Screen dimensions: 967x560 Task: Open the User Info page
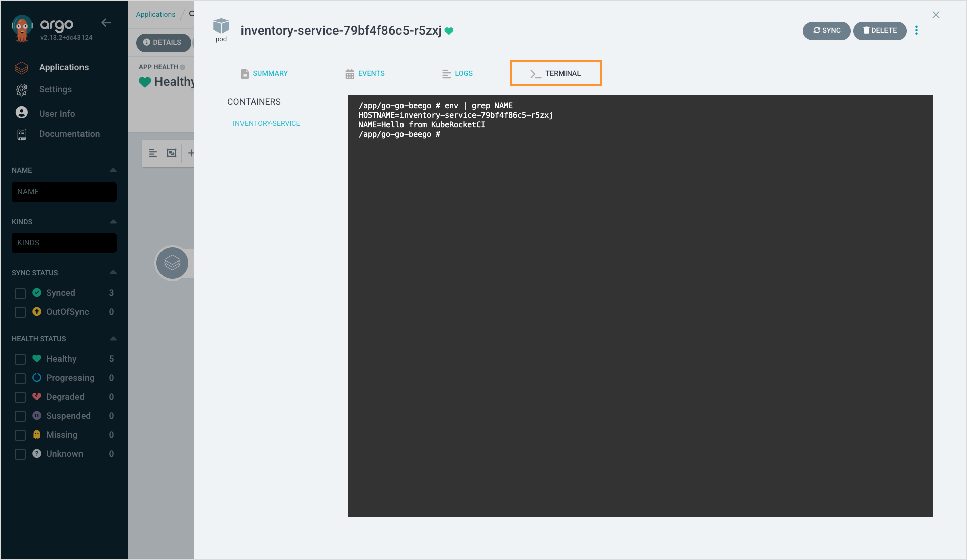[56, 113]
